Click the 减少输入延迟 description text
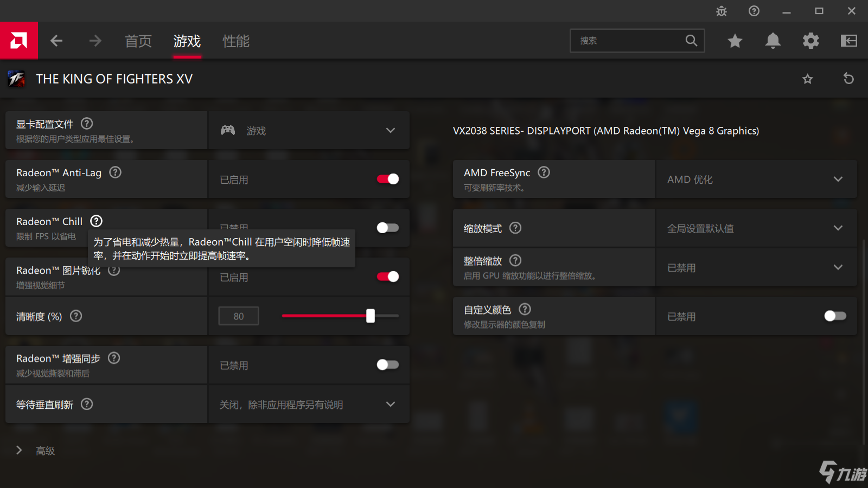The height and width of the screenshot is (488, 868). pos(41,188)
